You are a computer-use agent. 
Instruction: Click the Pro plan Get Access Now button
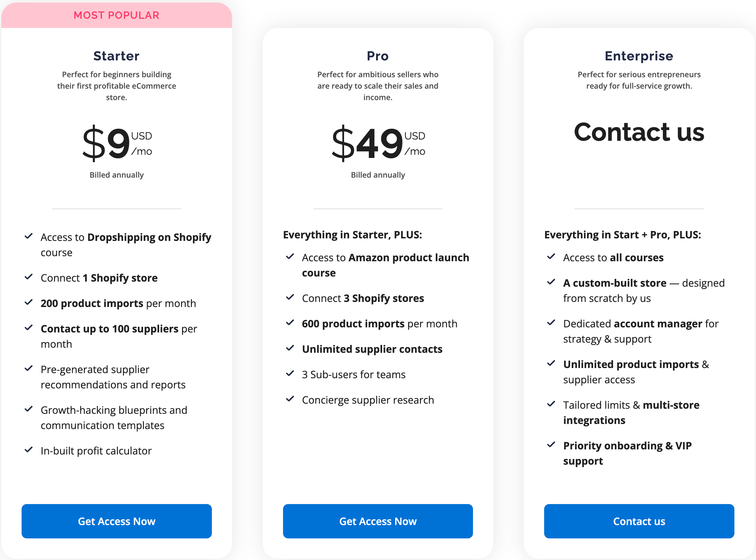(x=378, y=521)
